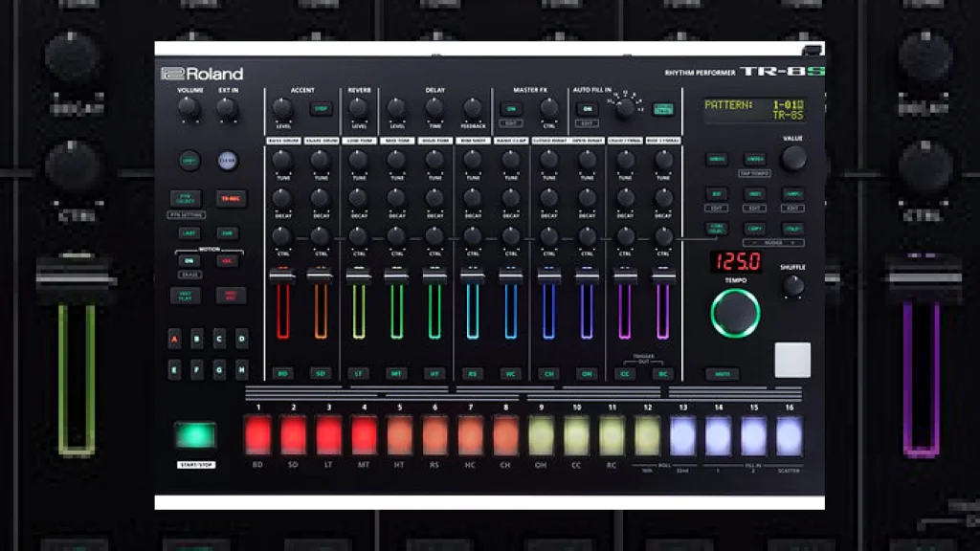Toggle ACCENT STEP button
Image resolution: width=980 pixels, height=551 pixels.
(321, 109)
